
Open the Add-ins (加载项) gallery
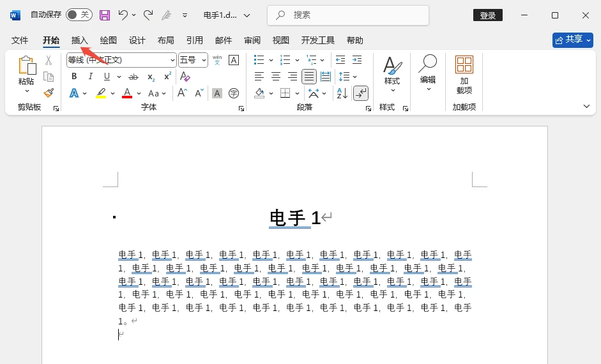click(464, 74)
